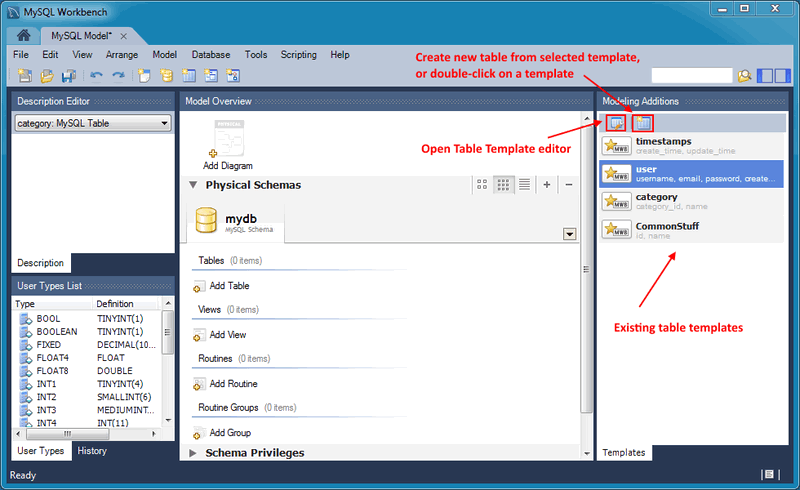Screen dimensions: 800x490
Task: Select the Description tab
Action: coord(41,263)
